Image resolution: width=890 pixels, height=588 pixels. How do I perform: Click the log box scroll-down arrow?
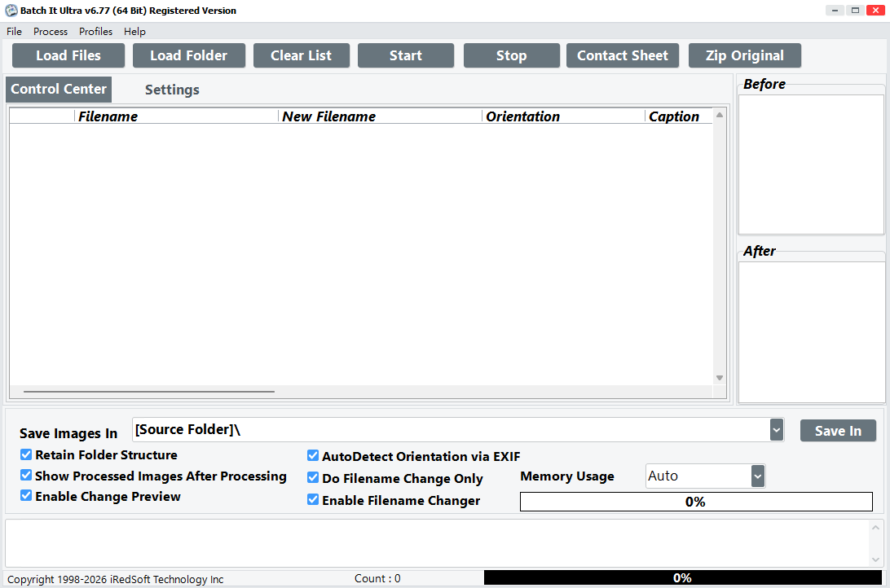tap(875, 559)
